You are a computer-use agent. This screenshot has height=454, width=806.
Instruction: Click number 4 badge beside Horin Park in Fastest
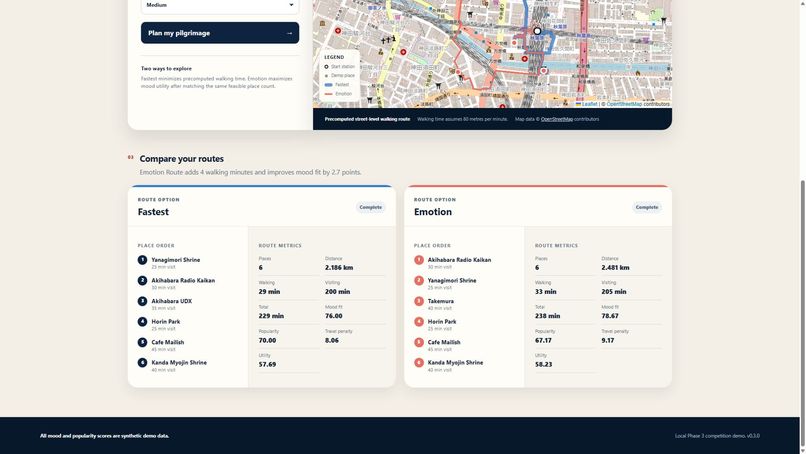point(142,322)
